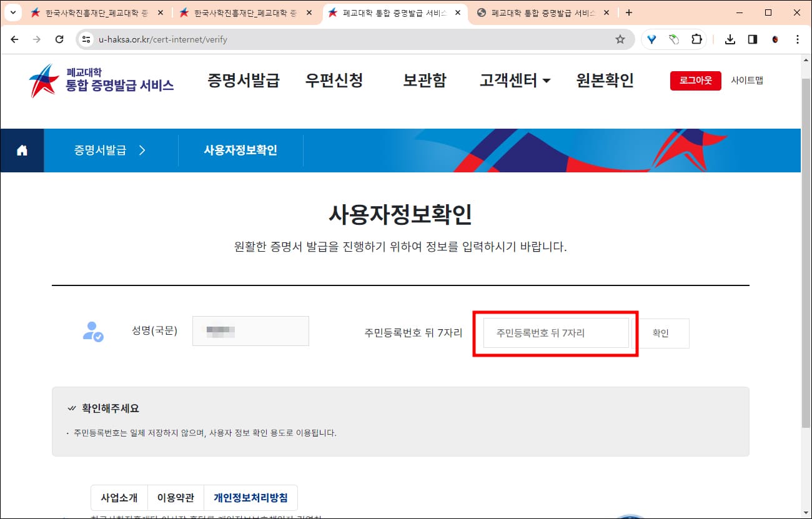Close the first browser tab
Screen dimensions: 812x519
[x=161, y=12]
